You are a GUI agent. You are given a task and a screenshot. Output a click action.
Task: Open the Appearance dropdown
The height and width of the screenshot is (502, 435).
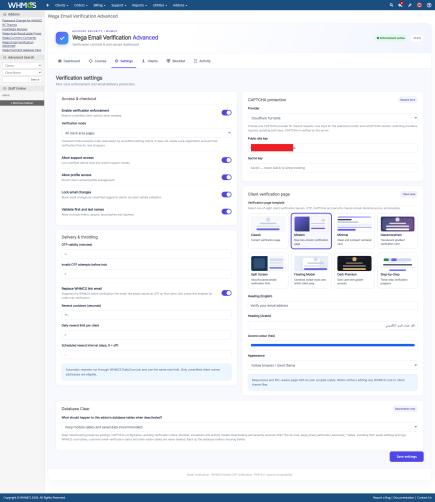pyautogui.click(x=333, y=365)
